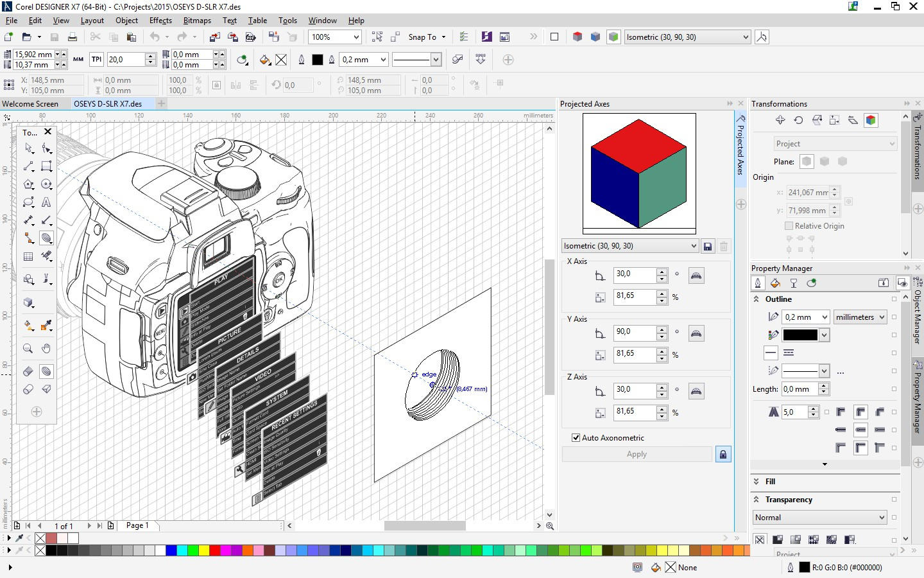Screen dimensions: 924x578
Task: Open the zoom level 100% dropdown
Action: click(335, 37)
